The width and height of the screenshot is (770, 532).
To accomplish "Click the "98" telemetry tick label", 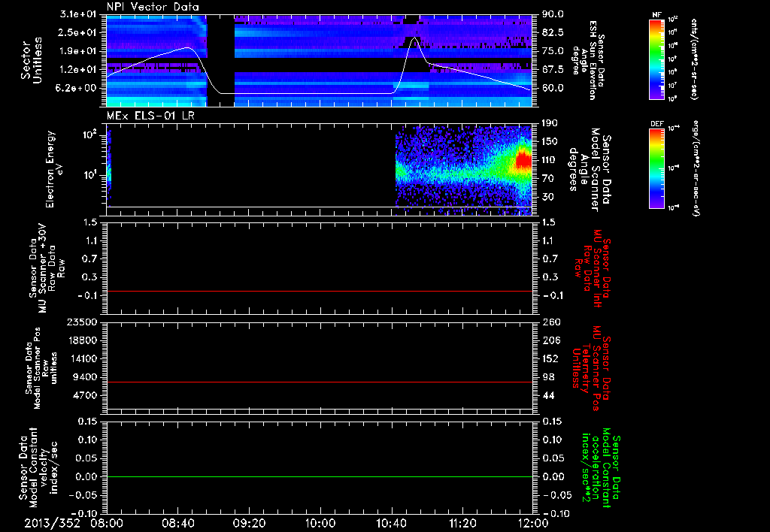I will click(x=548, y=377).
